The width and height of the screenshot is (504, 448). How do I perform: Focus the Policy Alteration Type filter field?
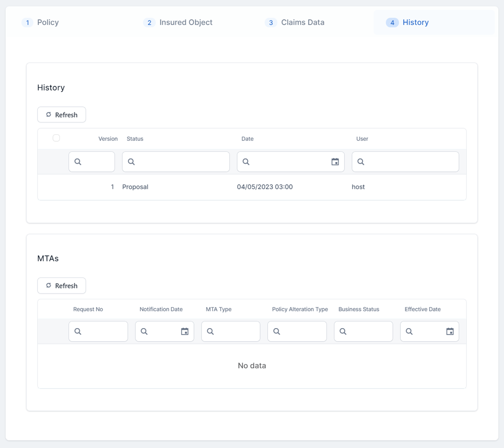[x=302, y=332]
